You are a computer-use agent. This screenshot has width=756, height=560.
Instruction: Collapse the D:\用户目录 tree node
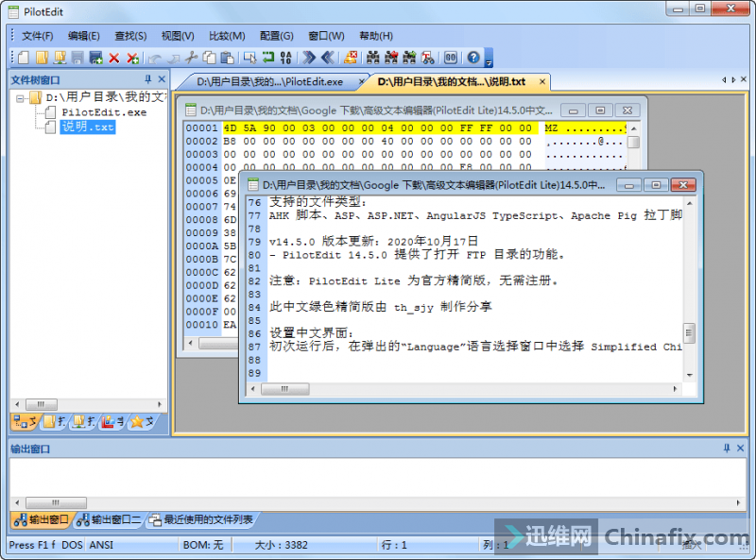coord(20,98)
